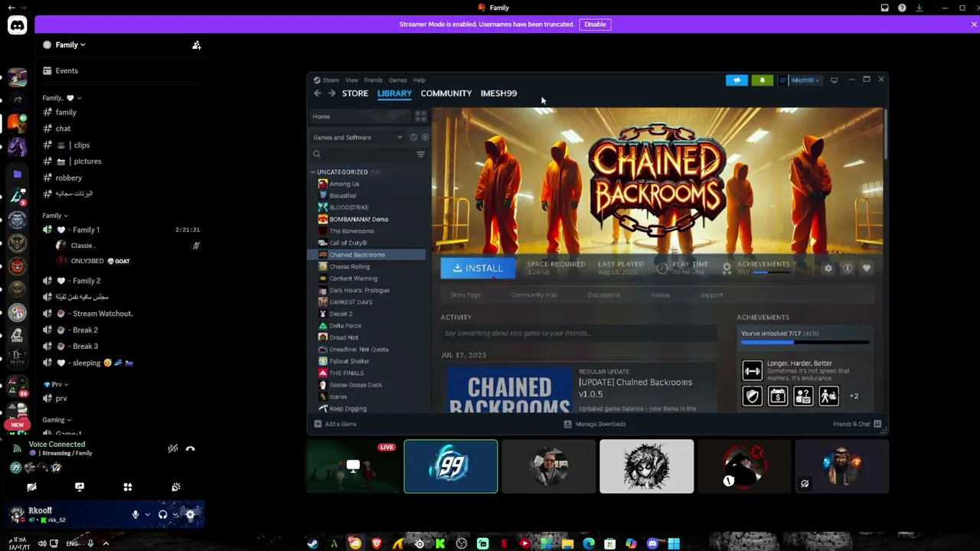Viewport: 980px width, 551px height.
Task: Install Chained Backrooms
Action: tap(478, 268)
